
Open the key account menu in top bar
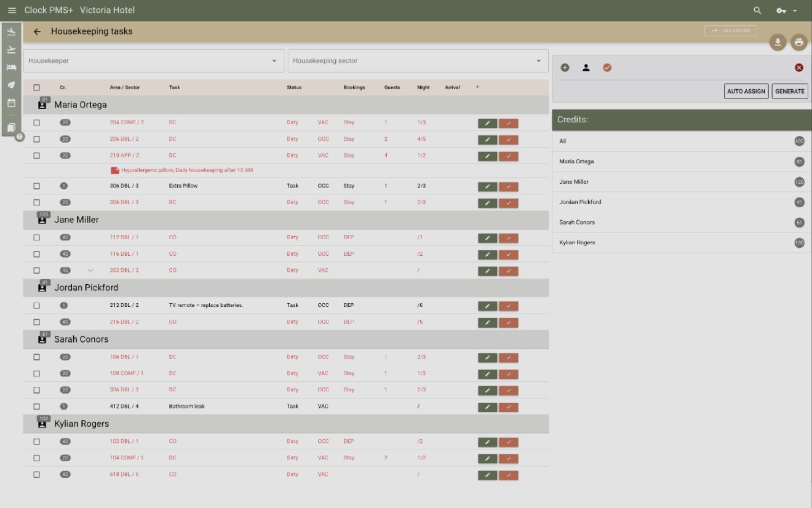(x=786, y=10)
